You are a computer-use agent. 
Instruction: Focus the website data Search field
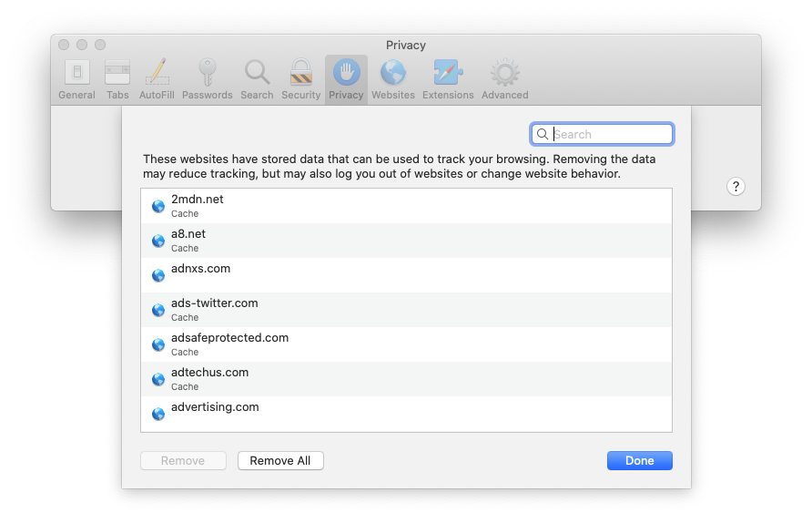click(x=602, y=134)
